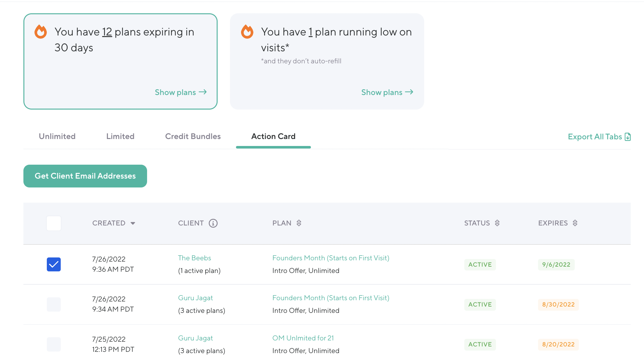Check the OM Unlmited for 21 row checkbox
The image size is (644, 361).
click(x=54, y=344)
